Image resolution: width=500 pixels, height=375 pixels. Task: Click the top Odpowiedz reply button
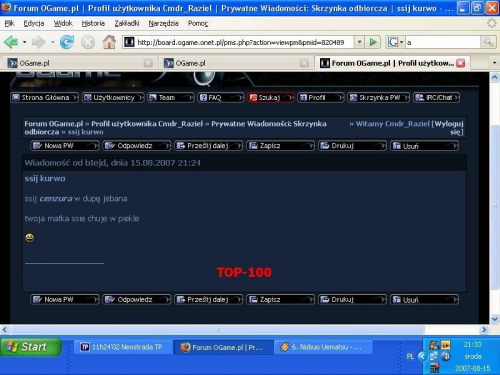[x=137, y=146]
